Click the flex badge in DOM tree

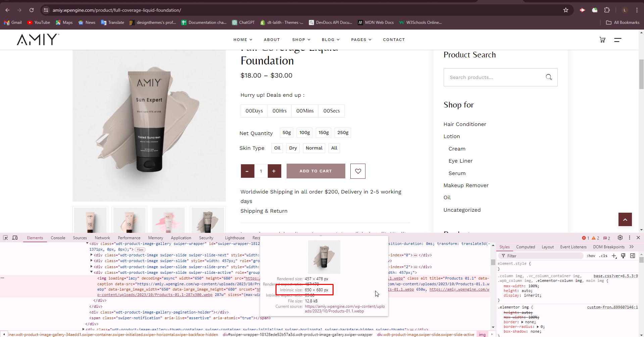click(x=140, y=250)
